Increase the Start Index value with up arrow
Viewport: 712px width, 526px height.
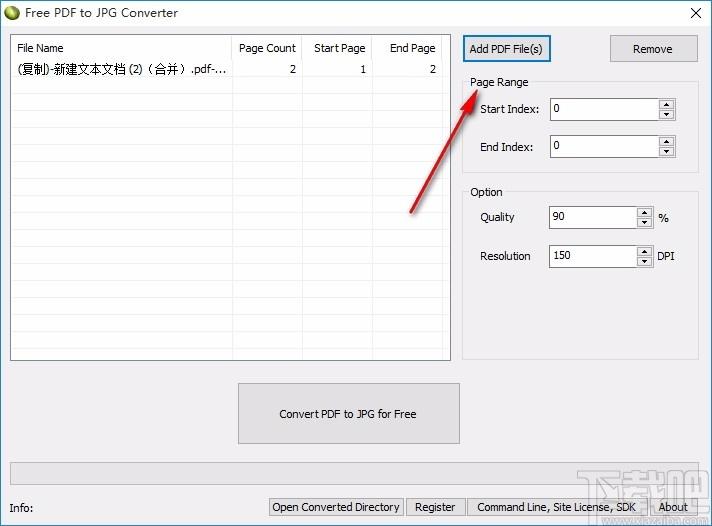click(x=667, y=103)
